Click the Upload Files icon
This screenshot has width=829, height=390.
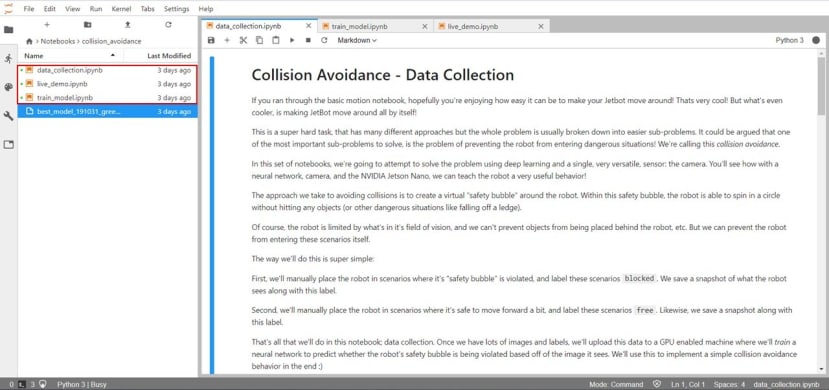[127, 25]
